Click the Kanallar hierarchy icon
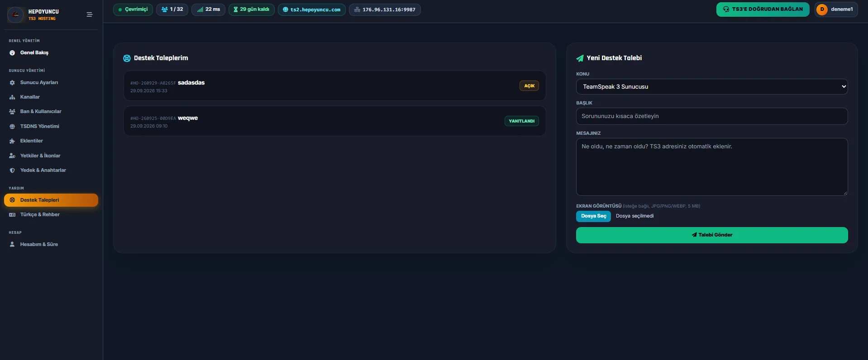The width and height of the screenshot is (868, 360). [12, 97]
